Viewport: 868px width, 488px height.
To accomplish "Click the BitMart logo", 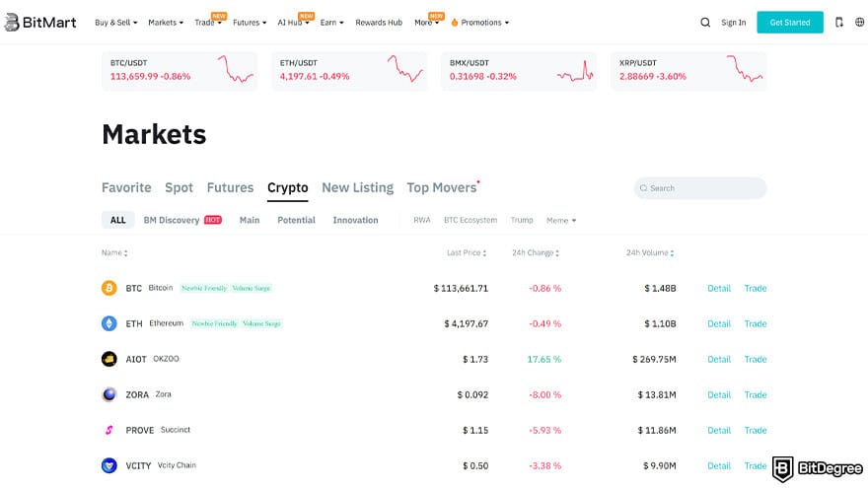I will tap(39, 22).
